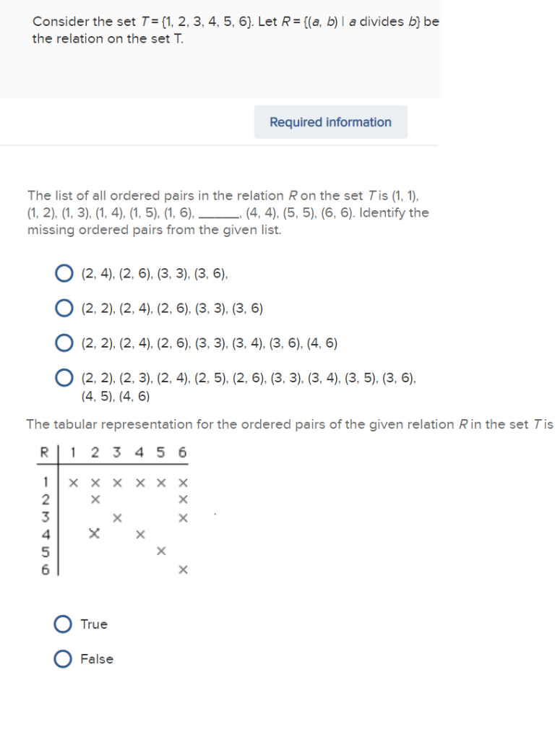Click the Required information button
This screenshot has height=740, width=560.
tap(330, 121)
